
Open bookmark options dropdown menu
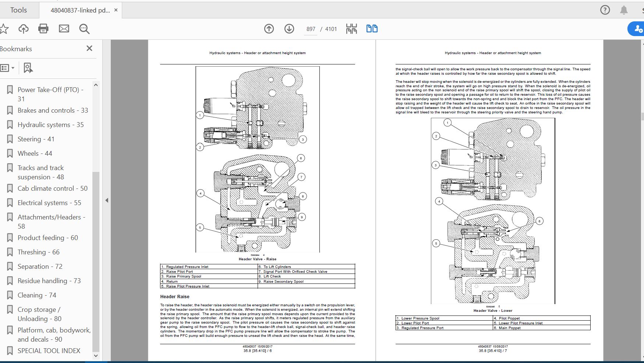(x=7, y=68)
